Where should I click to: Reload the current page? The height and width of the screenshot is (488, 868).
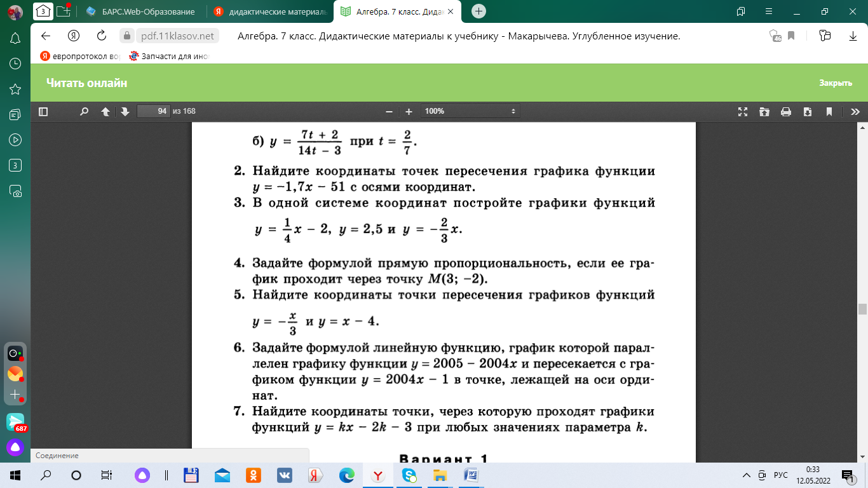click(x=101, y=36)
